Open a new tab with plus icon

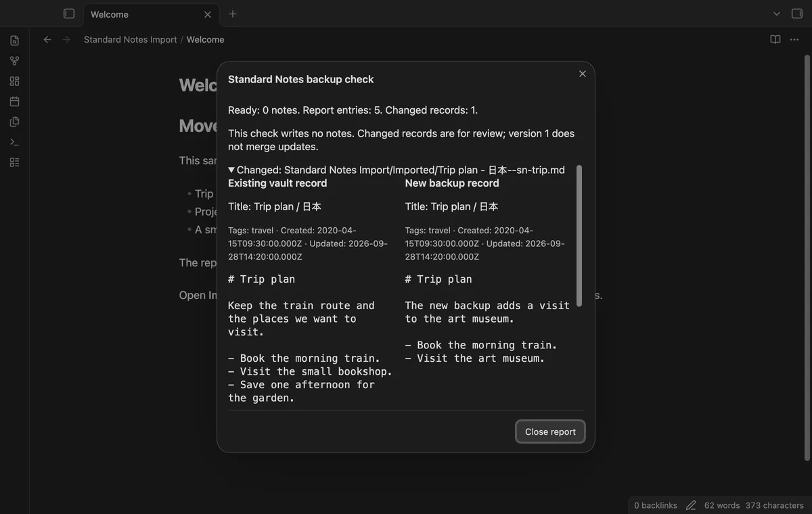[233, 14]
